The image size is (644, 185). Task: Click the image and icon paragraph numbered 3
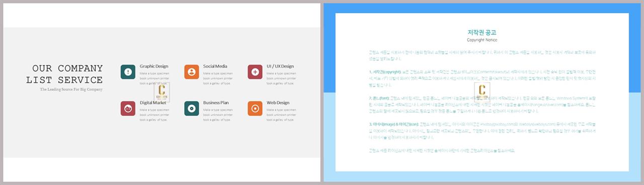pos(482,131)
